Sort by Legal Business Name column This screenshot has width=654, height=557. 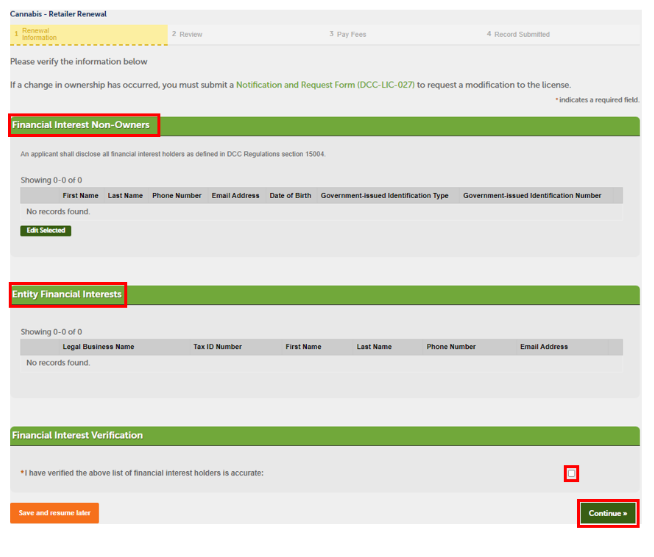[x=98, y=347]
